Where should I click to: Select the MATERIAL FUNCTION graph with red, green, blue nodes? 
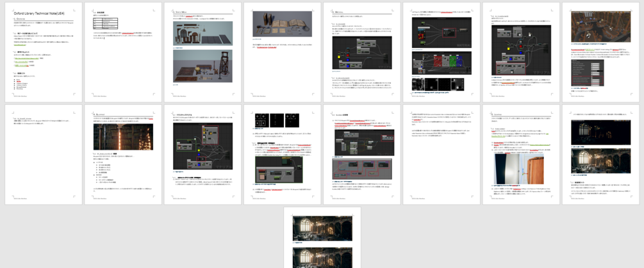442,63
